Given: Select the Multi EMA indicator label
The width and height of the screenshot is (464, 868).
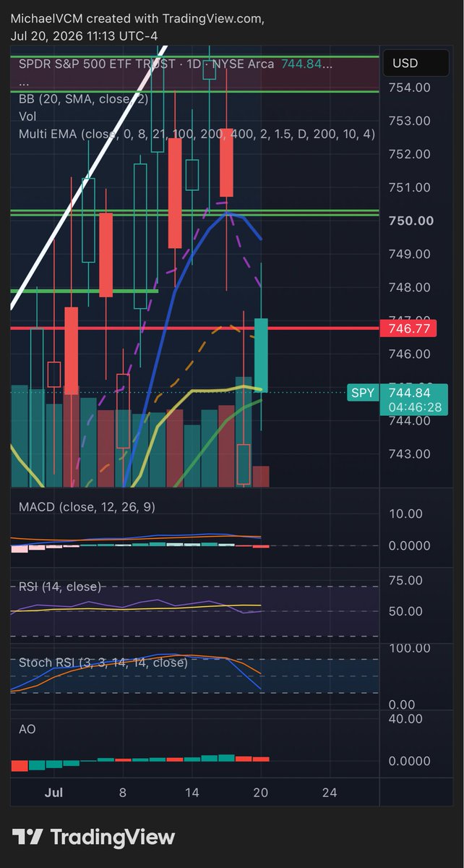Looking at the screenshot, I should pos(197,134).
